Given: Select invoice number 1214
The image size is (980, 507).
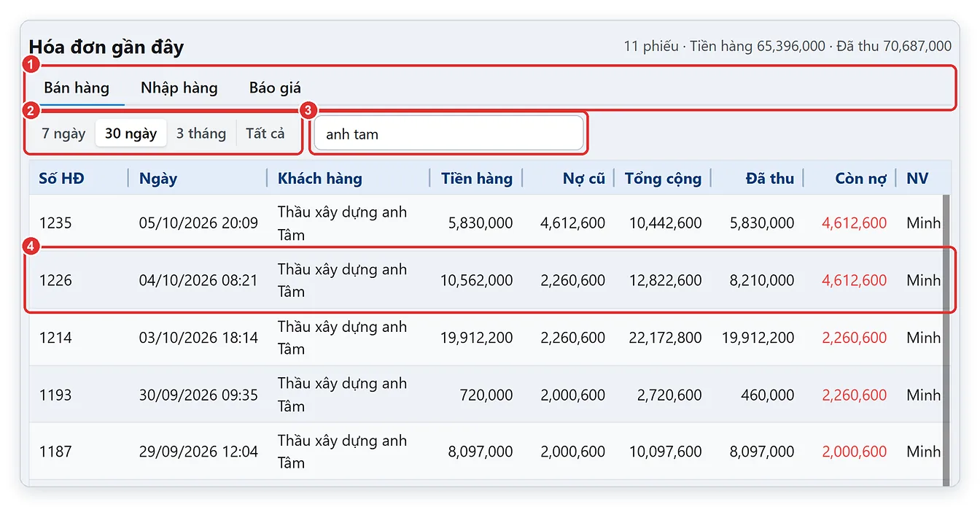Looking at the screenshot, I should [x=55, y=338].
